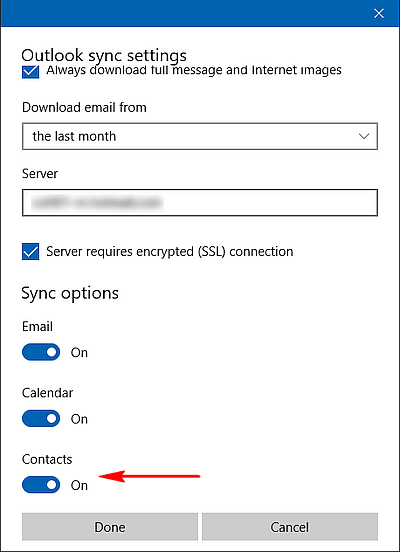Disable the Calendar sync toggle

point(41,419)
